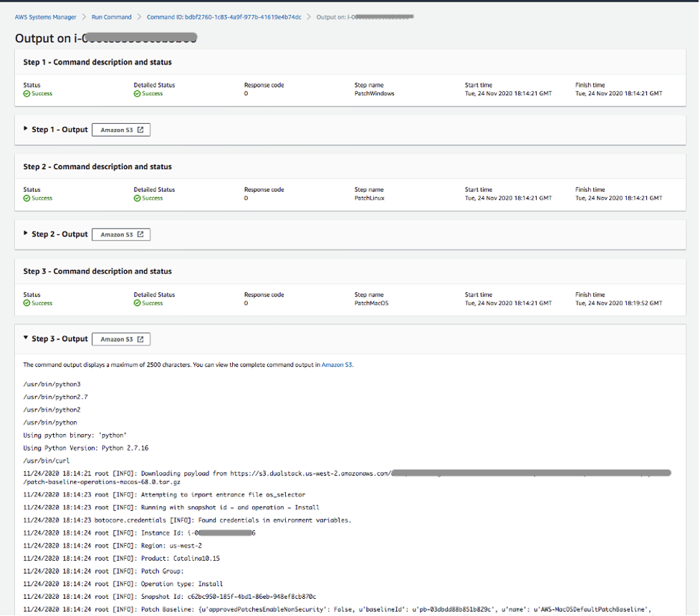Click the success icon beside Step 3 Status
The image size is (700, 616).
[x=26, y=303]
